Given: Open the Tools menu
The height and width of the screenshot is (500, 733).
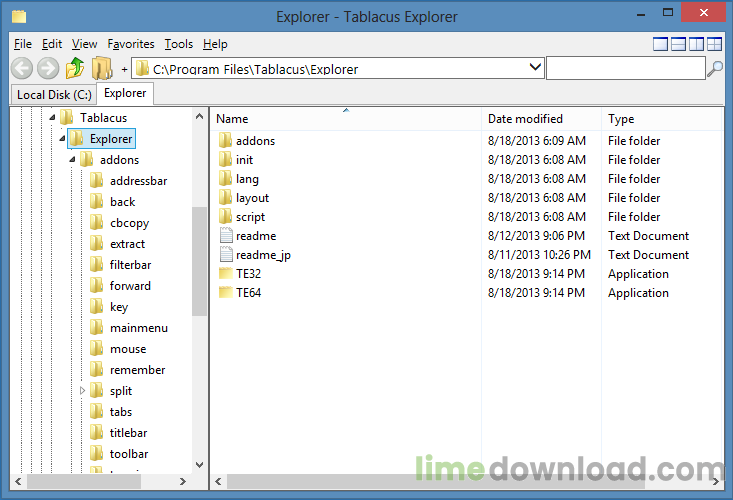Looking at the screenshot, I should pos(179,44).
